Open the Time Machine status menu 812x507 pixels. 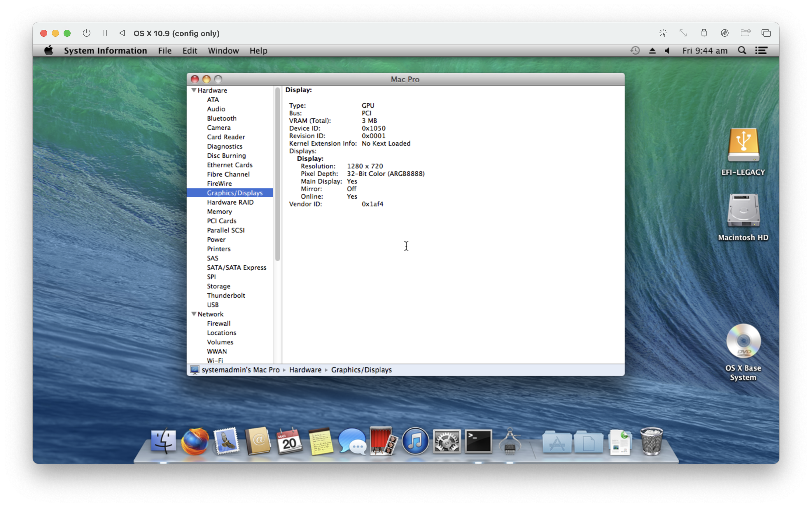coord(635,51)
